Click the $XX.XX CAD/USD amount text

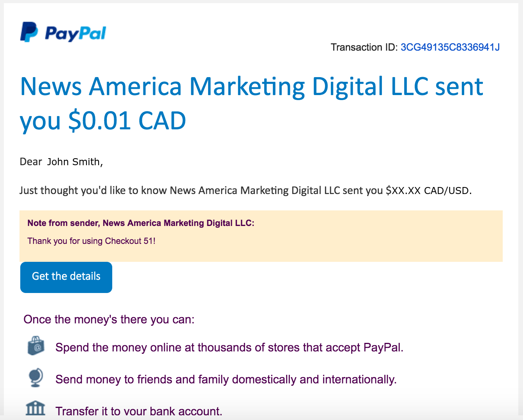pos(429,191)
